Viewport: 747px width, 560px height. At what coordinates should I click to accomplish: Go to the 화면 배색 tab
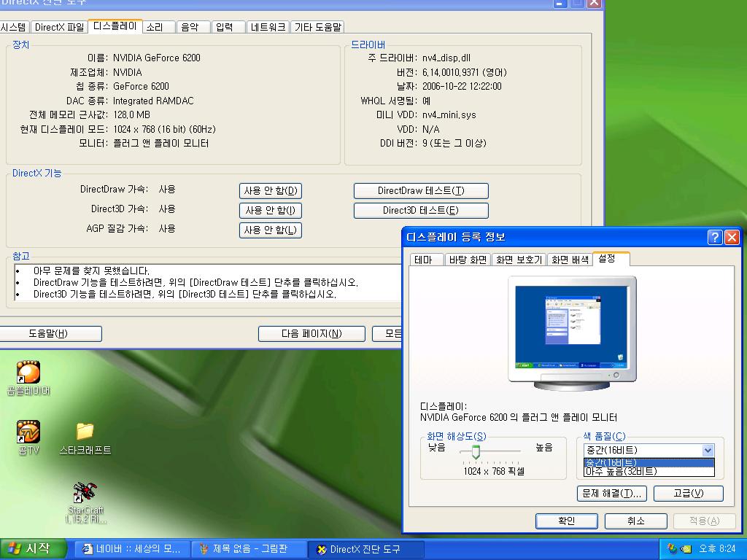tap(570, 260)
